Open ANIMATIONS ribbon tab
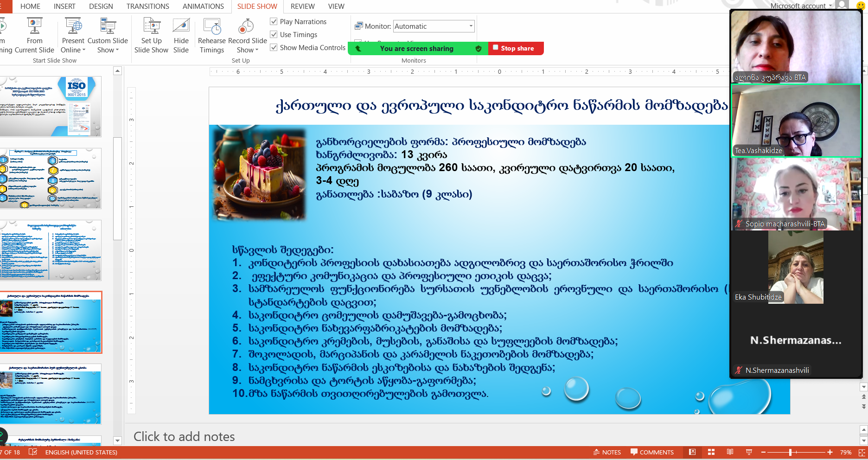The image size is (868, 460). click(x=203, y=6)
